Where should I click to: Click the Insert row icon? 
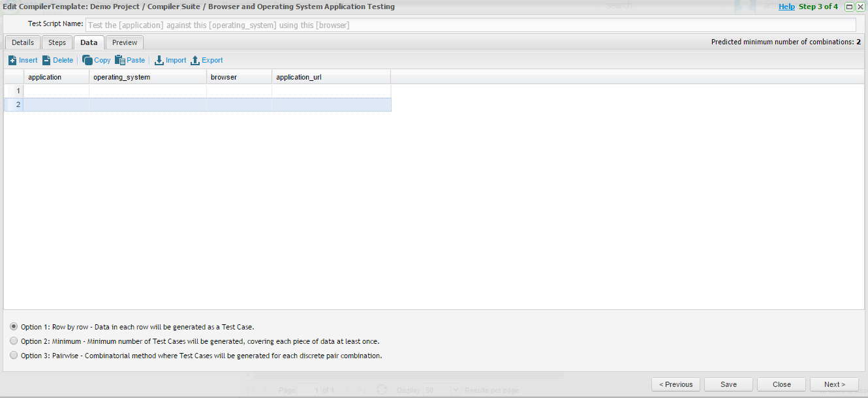pyautogui.click(x=12, y=60)
